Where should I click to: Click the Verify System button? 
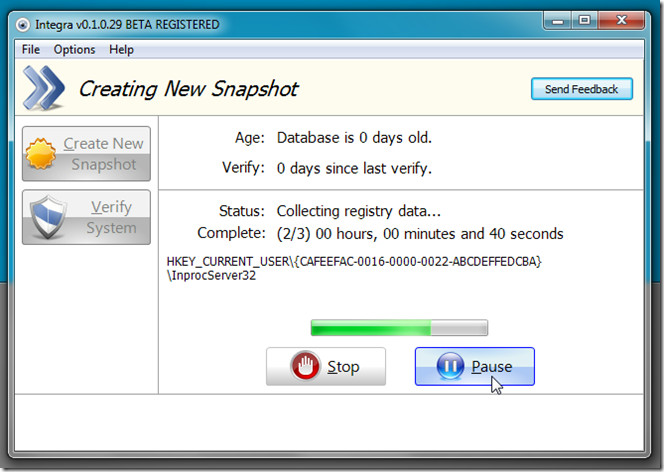(86, 217)
